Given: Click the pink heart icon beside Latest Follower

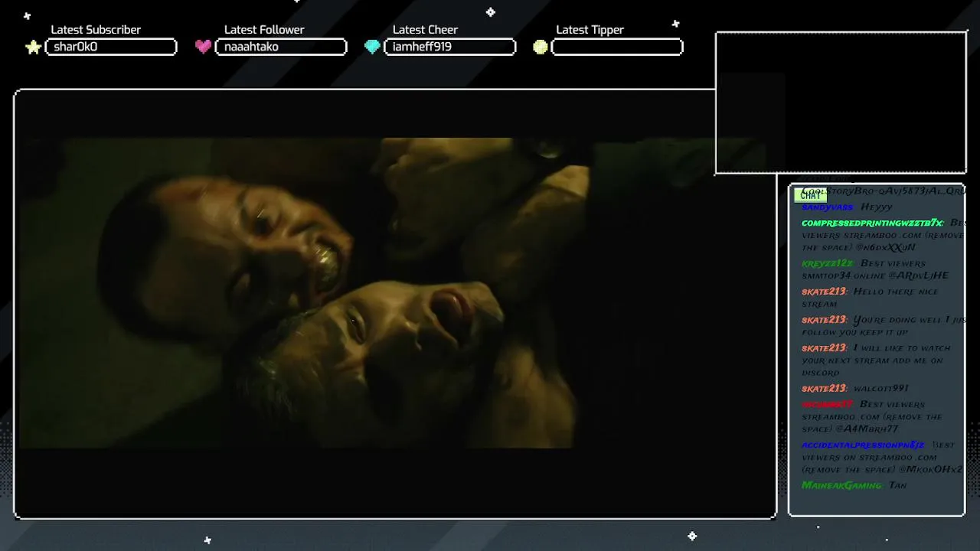Looking at the screenshot, I should point(203,47).
